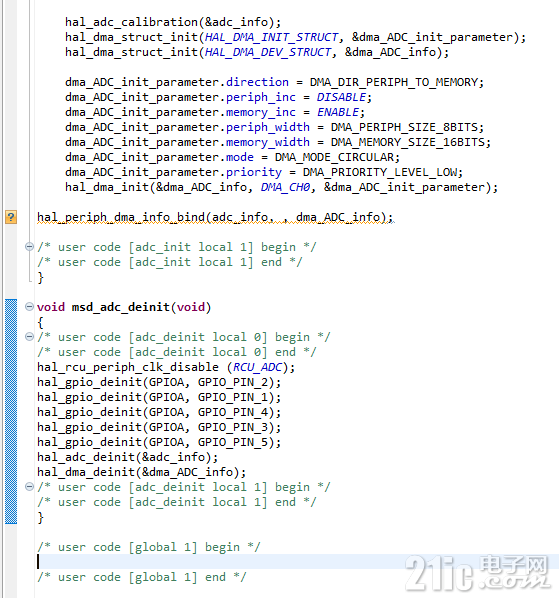Click hal_adc_deinit(&adc_info) line

pos(128,457)
